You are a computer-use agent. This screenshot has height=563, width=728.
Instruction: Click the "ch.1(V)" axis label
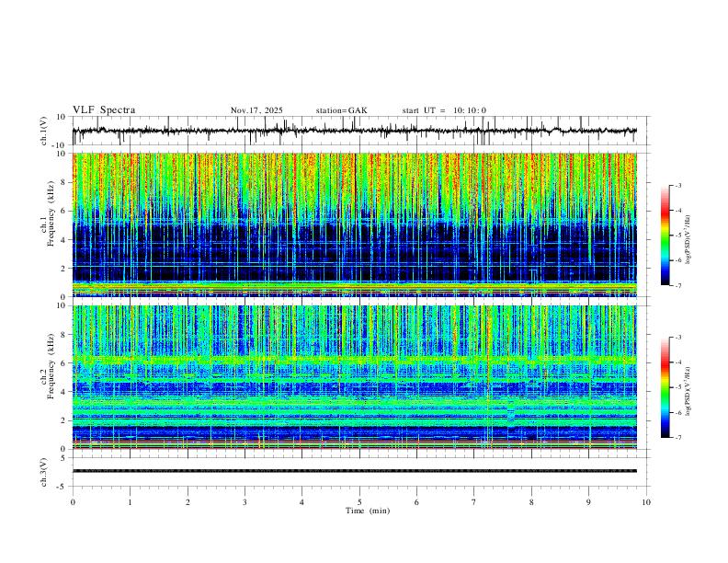tap(44, 131)
